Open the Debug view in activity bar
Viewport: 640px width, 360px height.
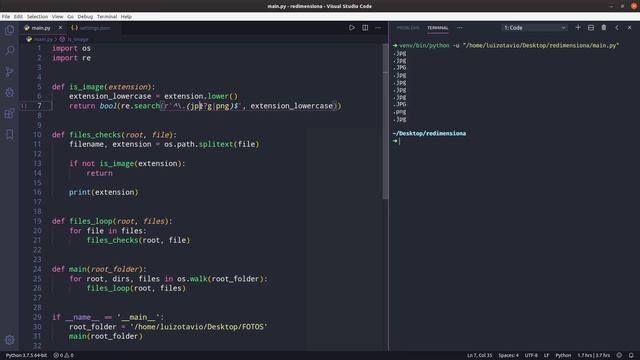[x=9, y=93]
